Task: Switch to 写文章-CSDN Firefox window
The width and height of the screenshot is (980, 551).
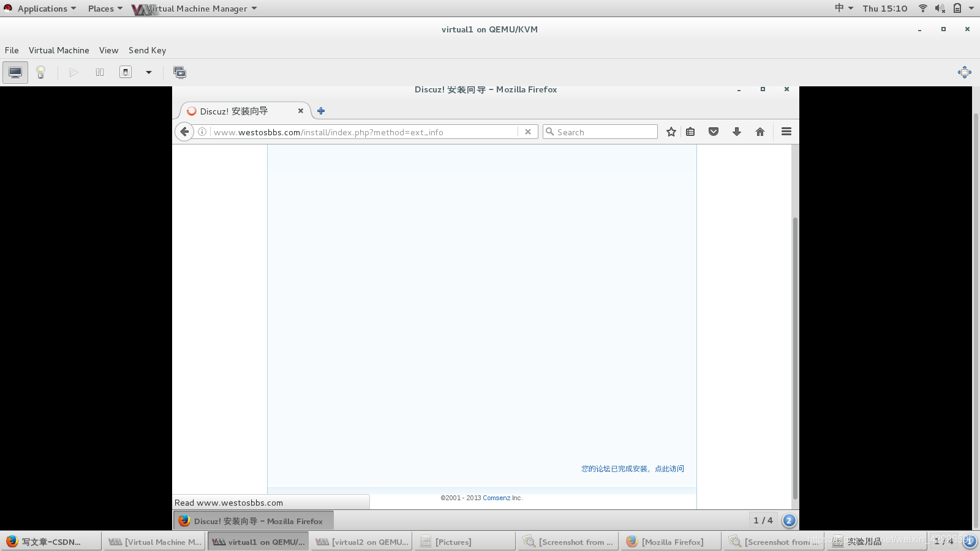Action: 51,542
